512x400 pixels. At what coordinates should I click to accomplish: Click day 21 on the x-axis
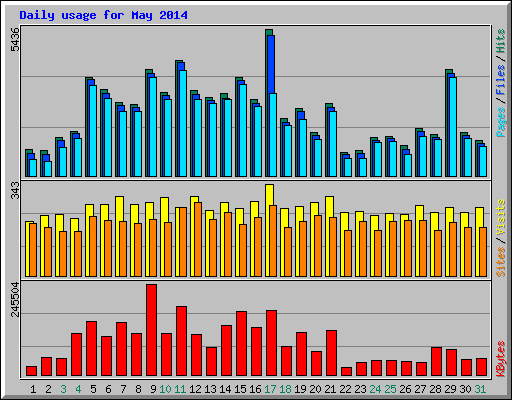pos(330,389)
